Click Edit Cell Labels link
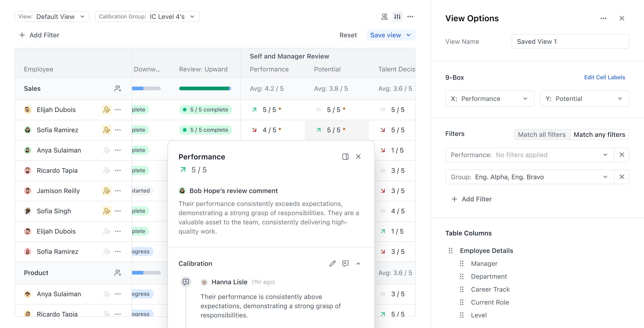644x328 pixels. [x=604, y=77]
